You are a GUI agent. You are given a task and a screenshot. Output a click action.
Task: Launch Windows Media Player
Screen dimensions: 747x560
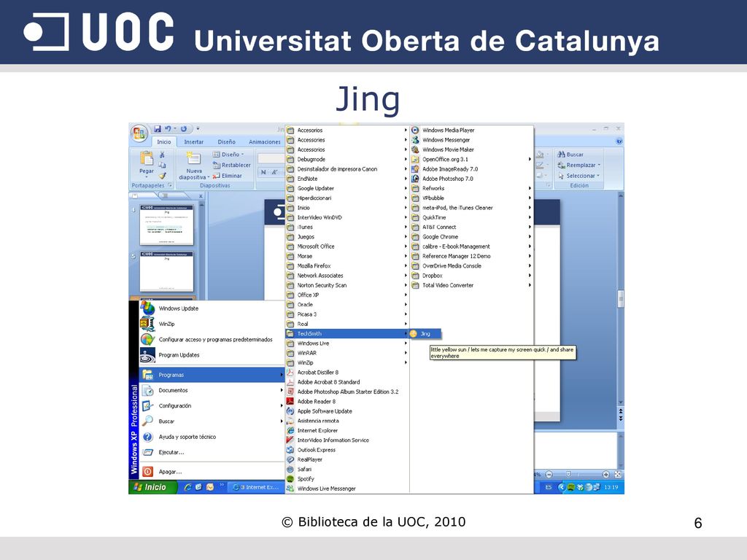(471, 130)
